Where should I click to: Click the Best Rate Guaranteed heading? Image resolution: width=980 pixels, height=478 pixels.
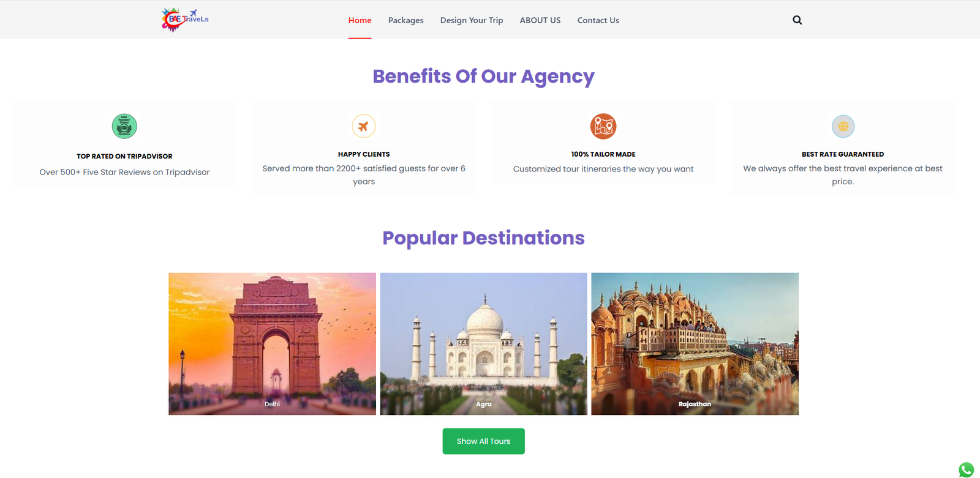coord(843,154)
